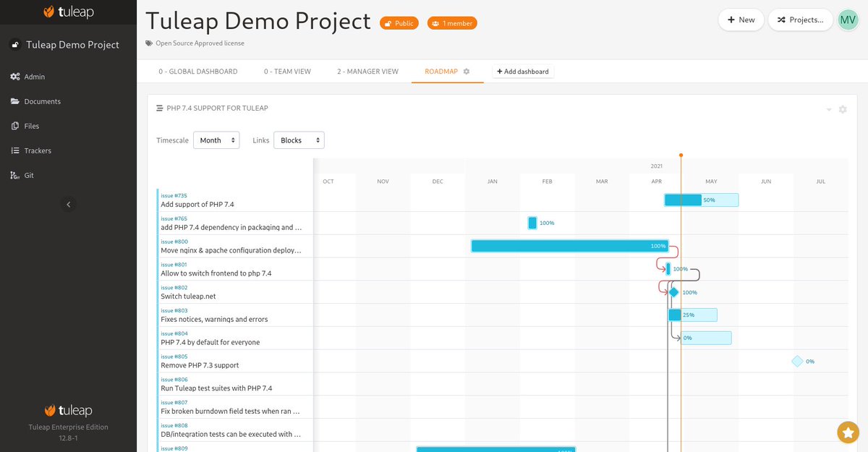Click the long 100% bar for issue #800

coord(570,246)
